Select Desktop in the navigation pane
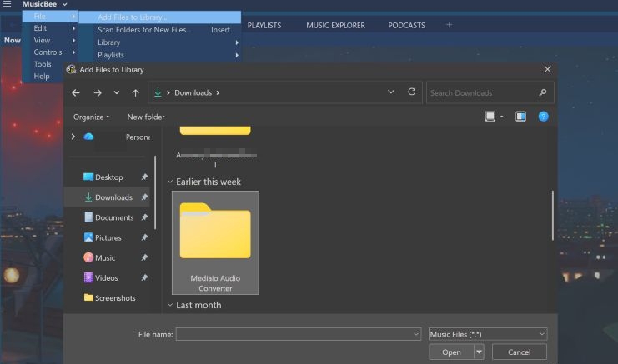Image resolution: width=618 pixels, height=364 pixels. tap(108, 177)
